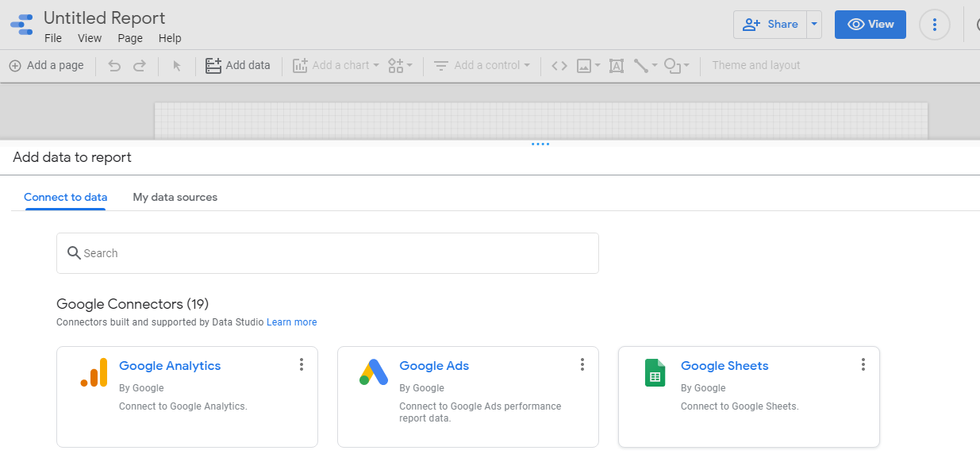Image resolution: width=980 pixels, height=462 pixels.
Task: Click the panel resize drag handle
Action: [540, 144]
